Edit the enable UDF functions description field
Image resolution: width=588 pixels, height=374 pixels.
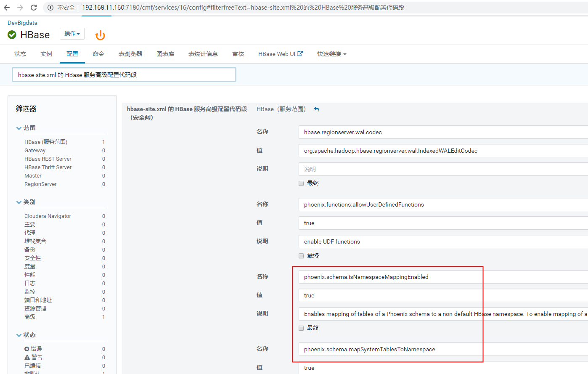tap(443, 241)
